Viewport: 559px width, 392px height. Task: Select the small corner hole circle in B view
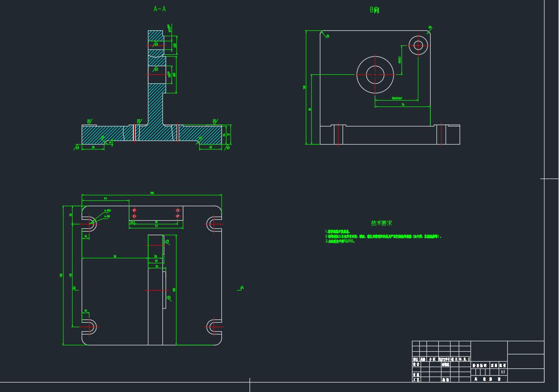[x=418, y=45]
